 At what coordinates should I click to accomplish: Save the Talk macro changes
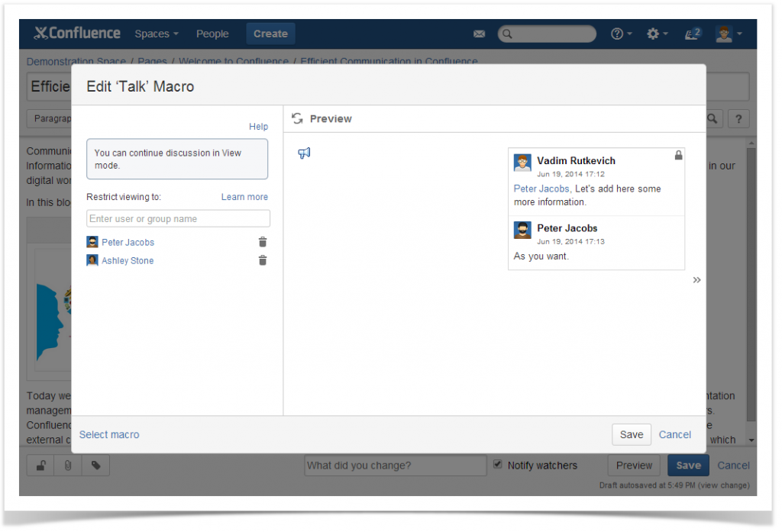click(631, 434)
